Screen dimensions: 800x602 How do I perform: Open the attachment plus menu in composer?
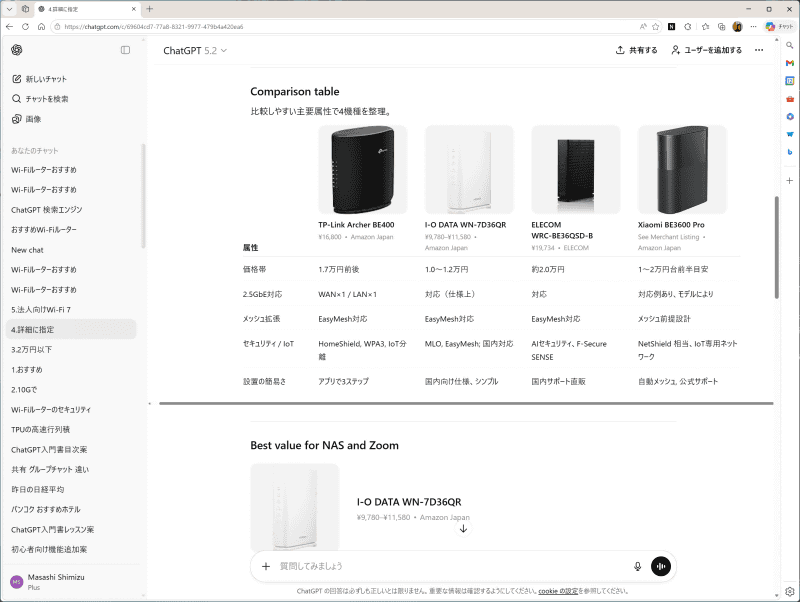266,566
